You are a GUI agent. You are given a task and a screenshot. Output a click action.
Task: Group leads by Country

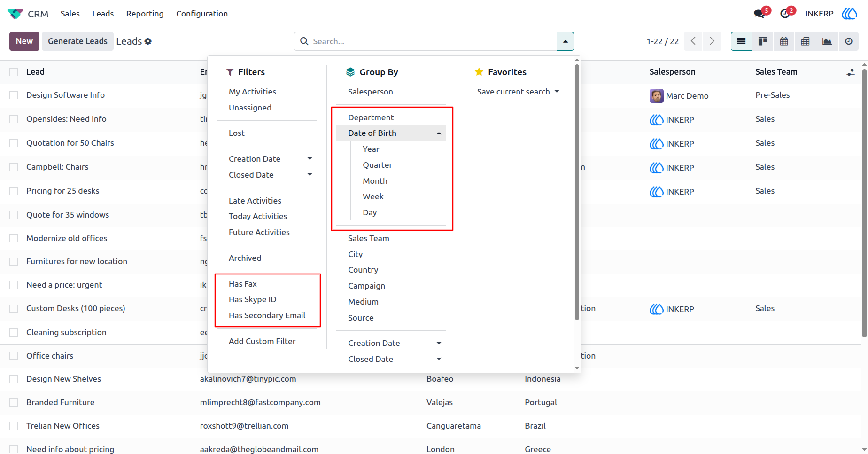(363, 270)
